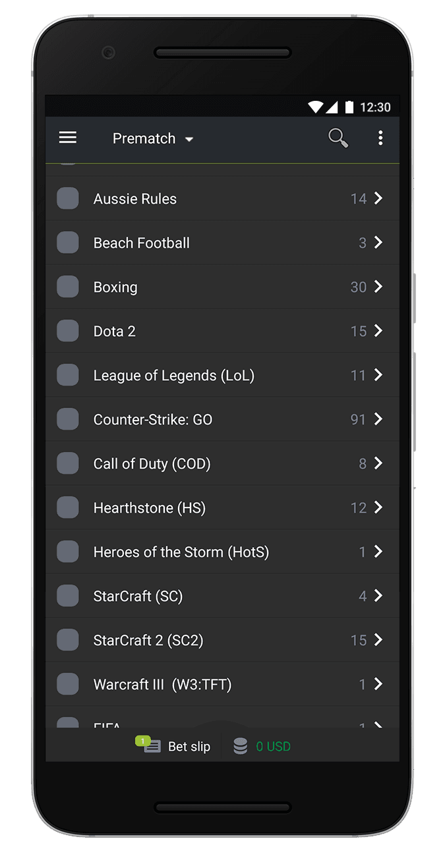Tap the Bet slip ticket icon
Screen dimensions: 447x868
[152, 746]
